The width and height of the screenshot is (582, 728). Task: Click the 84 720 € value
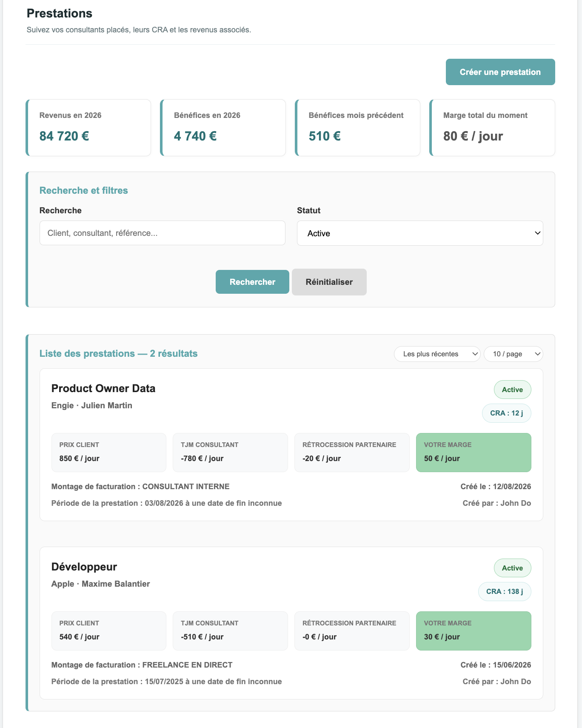click(x=64, y=136)
